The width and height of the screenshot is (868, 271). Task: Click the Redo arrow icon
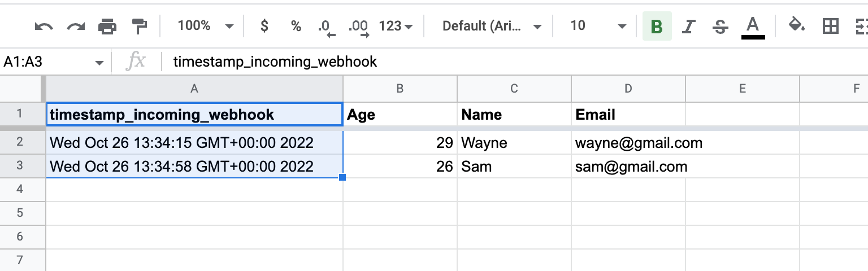pyautogui.click(x=75, y=26)
